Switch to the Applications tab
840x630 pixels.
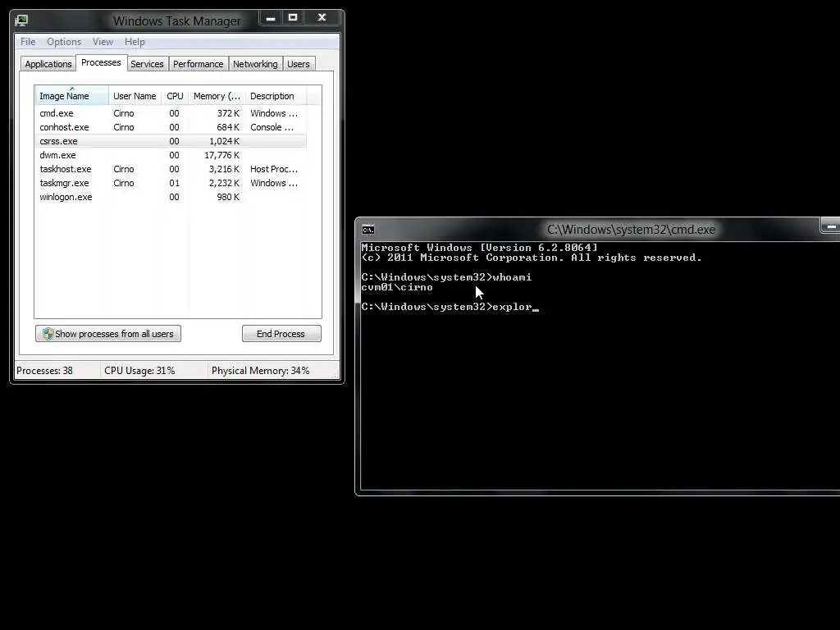point(48,64)
